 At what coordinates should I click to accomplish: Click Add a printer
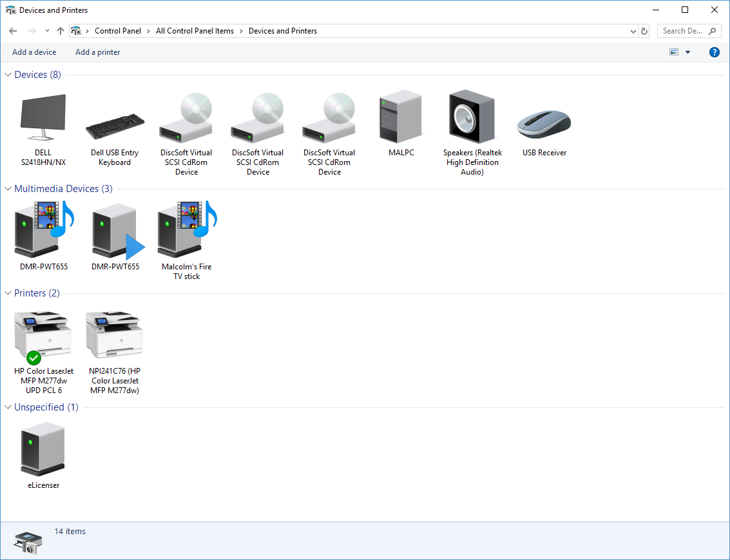point(98,52)
